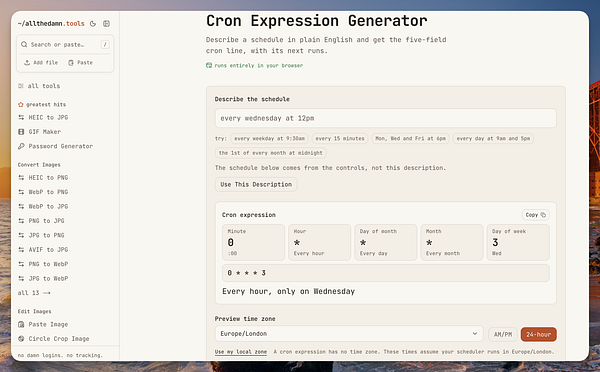Click the '0 * * * 3' expression line
Viewport: 600px width, 372px height.
tap(386, 273)
